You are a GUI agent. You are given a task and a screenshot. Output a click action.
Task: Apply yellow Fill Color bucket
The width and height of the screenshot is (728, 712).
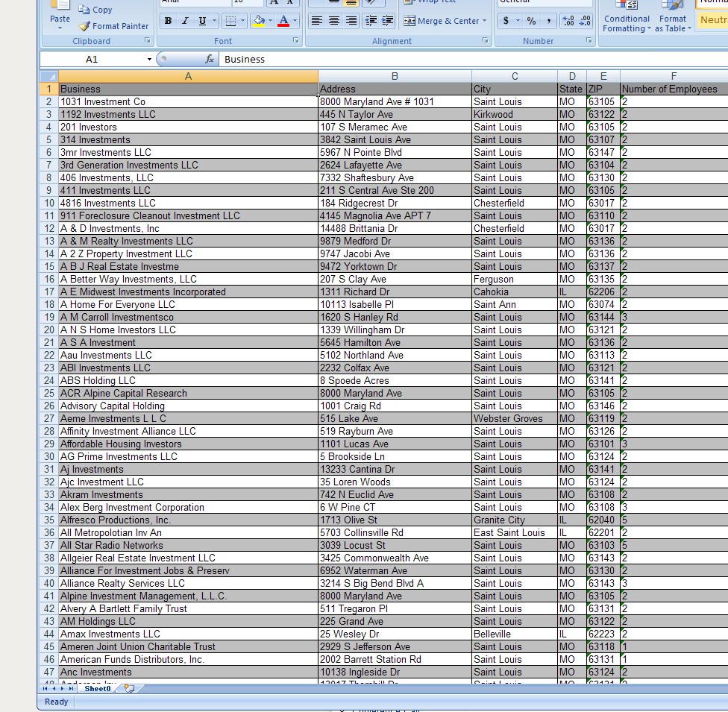(259, 21)
